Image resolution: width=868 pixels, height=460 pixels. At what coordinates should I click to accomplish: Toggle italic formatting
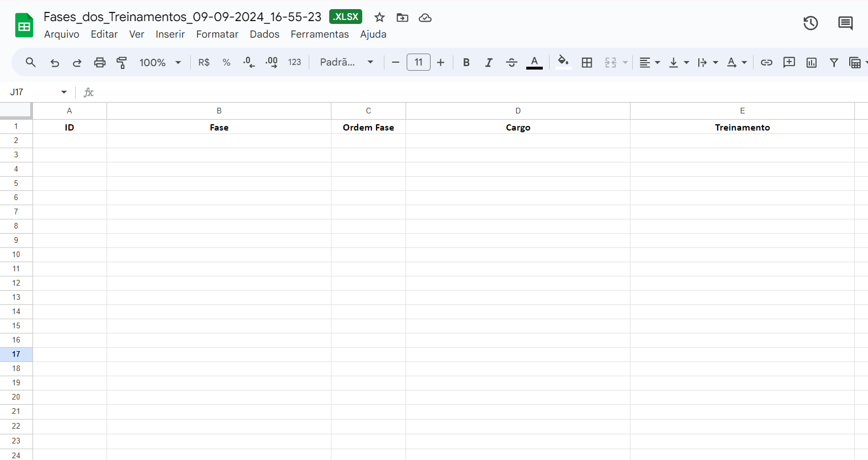pyautogui.click(x=489, y=62)
